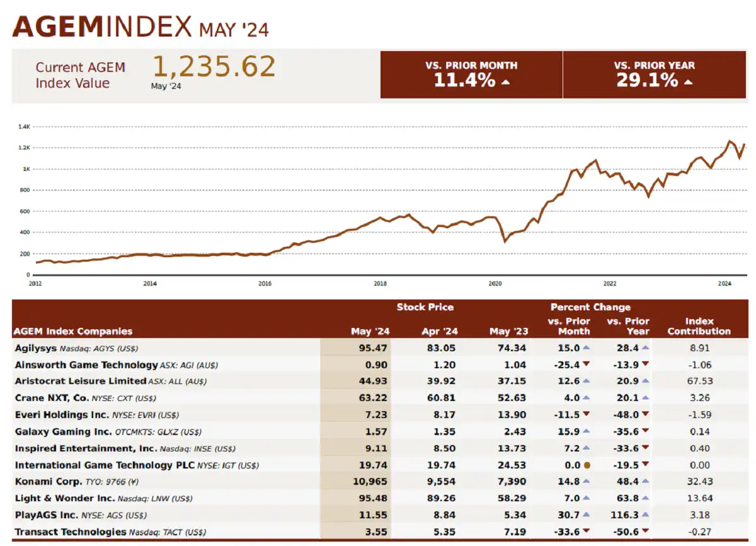Click the VS. PRIOR YEAR 29.1% box

coord(655,74)
